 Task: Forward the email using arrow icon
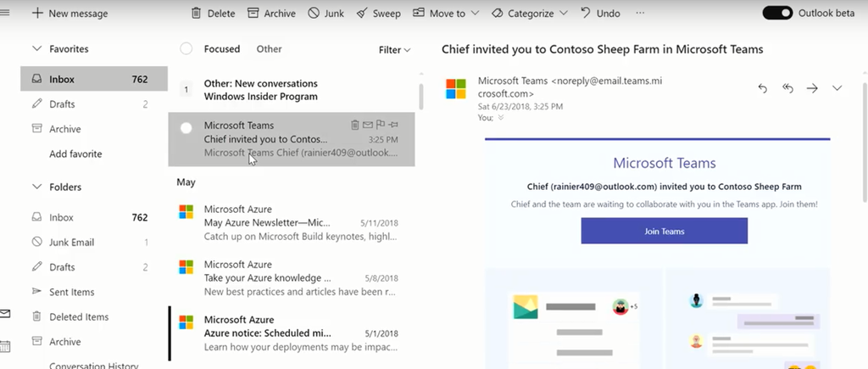(x=812, y=88)
